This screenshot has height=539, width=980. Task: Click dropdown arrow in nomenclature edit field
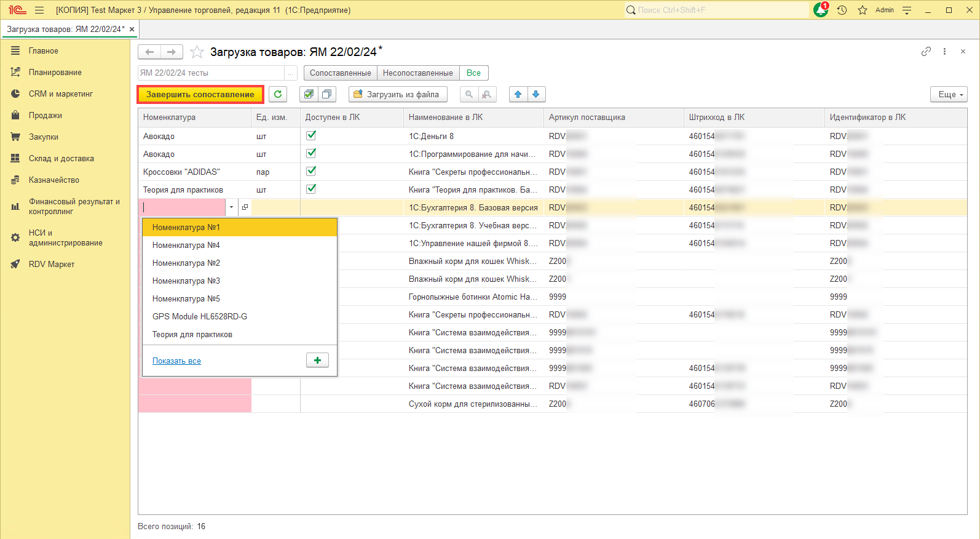[231, 207]
